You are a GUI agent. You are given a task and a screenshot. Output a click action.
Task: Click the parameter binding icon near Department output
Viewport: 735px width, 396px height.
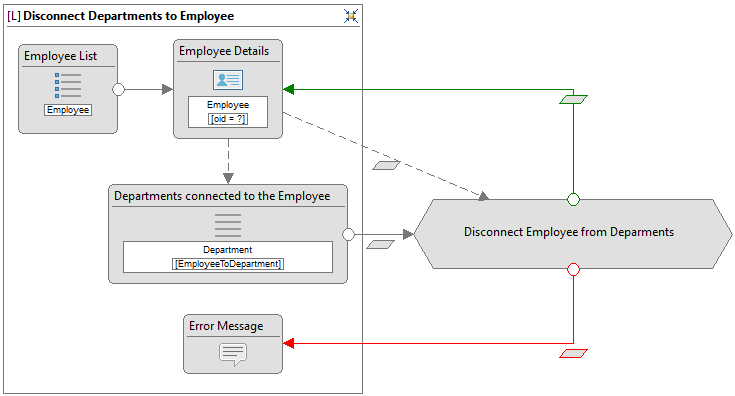(380, 244)
